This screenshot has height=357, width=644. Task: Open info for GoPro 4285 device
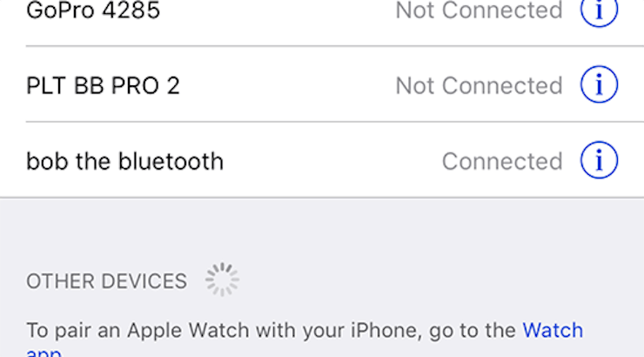599,10
